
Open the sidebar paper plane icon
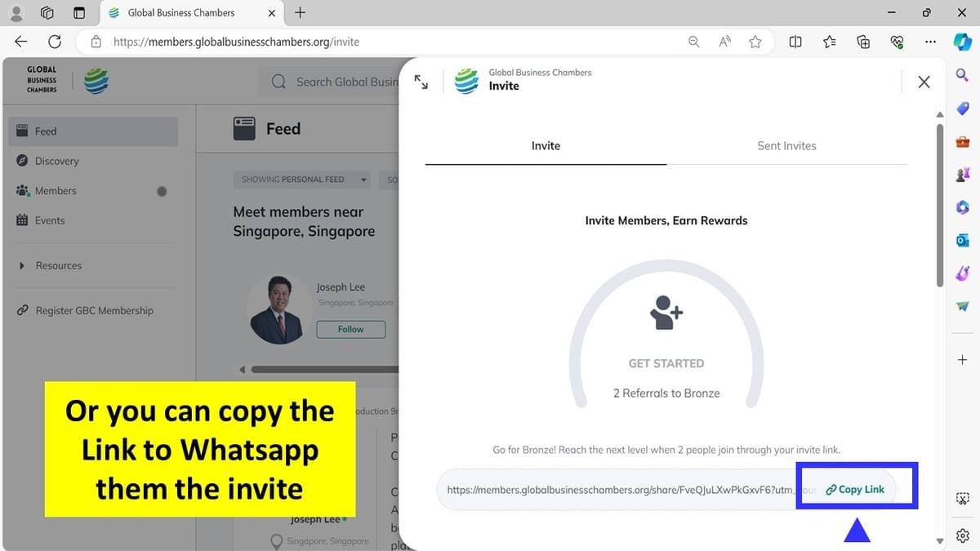click(x=962, y=306)
